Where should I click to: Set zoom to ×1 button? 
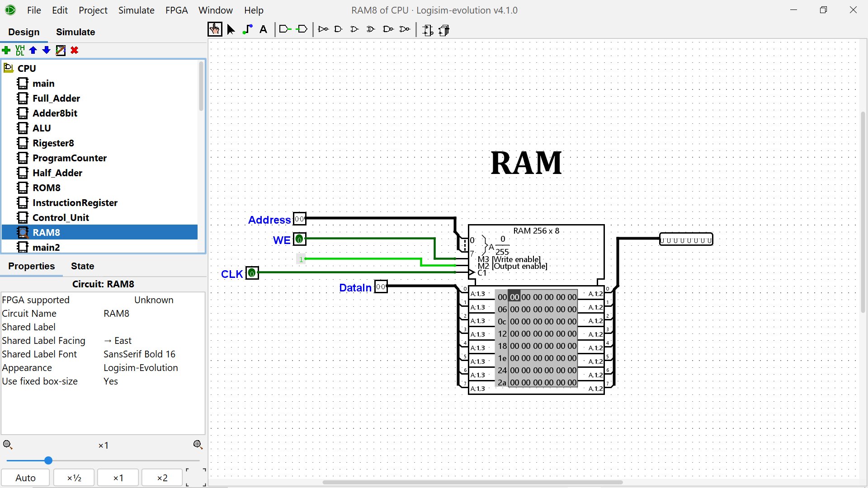coord(118,478)
